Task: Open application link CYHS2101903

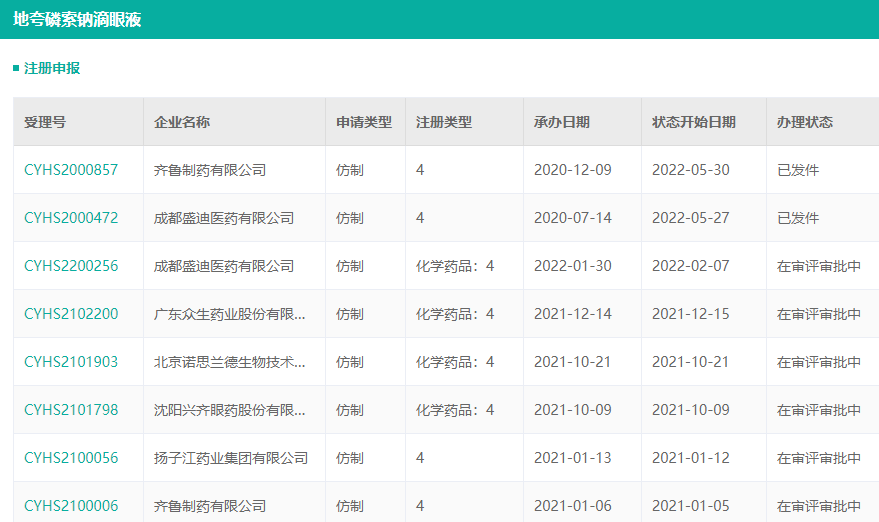Action: click(x=71, y=362)
